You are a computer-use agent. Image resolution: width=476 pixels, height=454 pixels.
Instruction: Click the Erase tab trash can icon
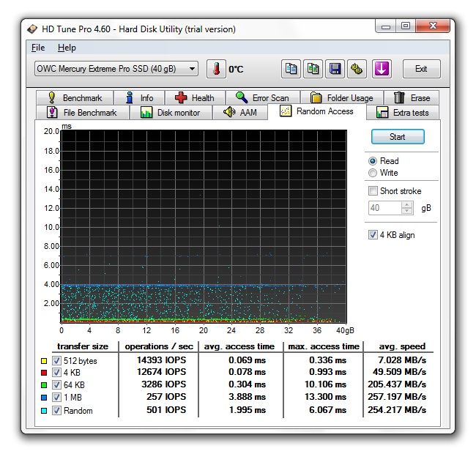pos(399,97)
